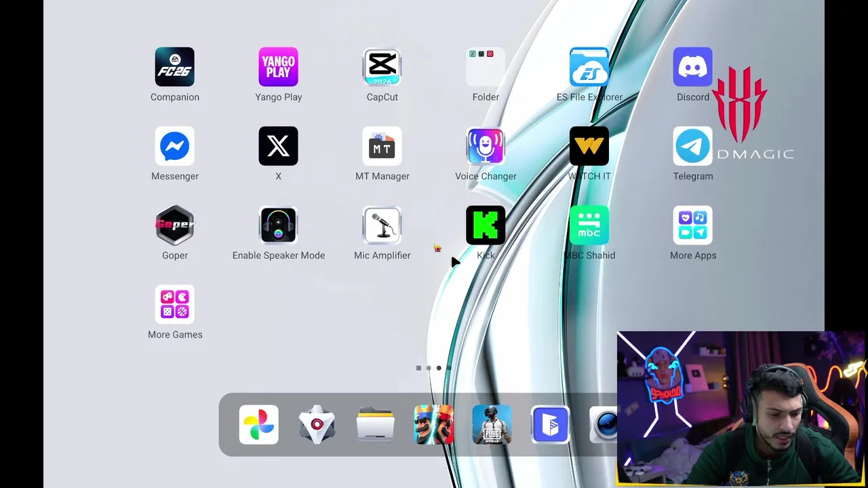Open CapCut video editor
The width and height of the screenshot is (868, 488).
(382, 67)
